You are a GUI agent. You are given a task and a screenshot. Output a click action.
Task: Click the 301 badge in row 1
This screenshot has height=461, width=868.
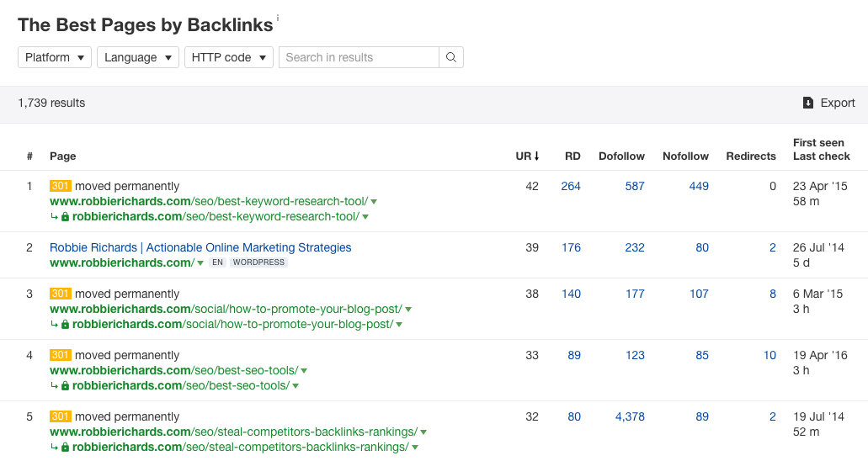pos(61,186)
